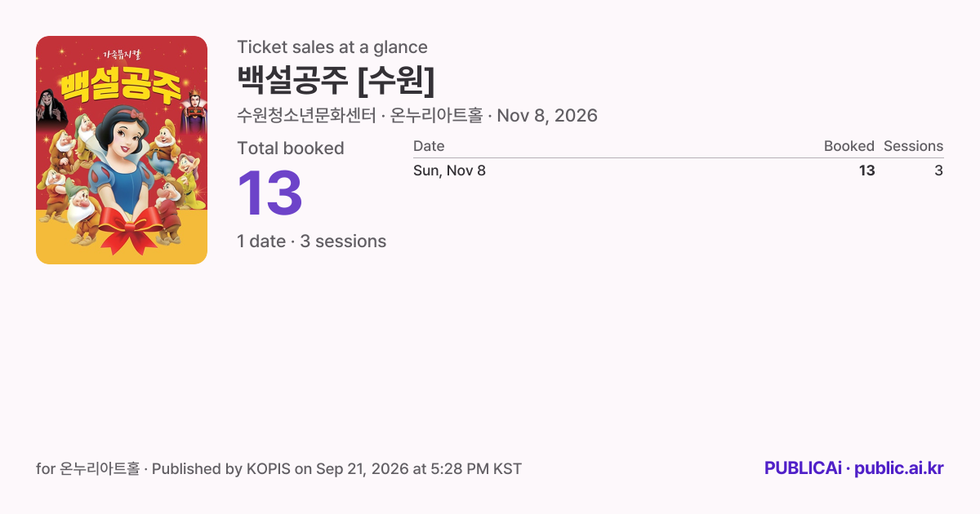
Task: Click the large purple 13 total number
Action: click(x=270, y=194)
